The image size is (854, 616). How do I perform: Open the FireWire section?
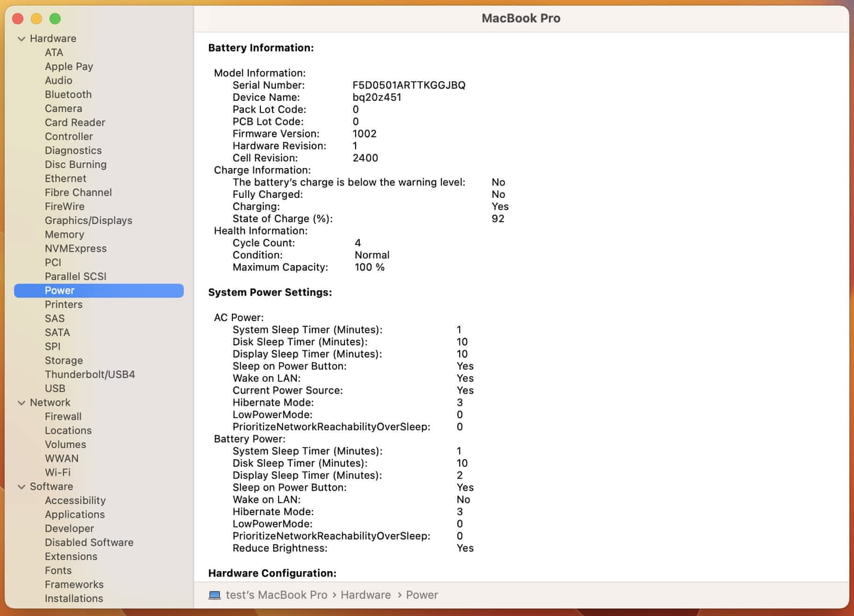coord(65,206)
